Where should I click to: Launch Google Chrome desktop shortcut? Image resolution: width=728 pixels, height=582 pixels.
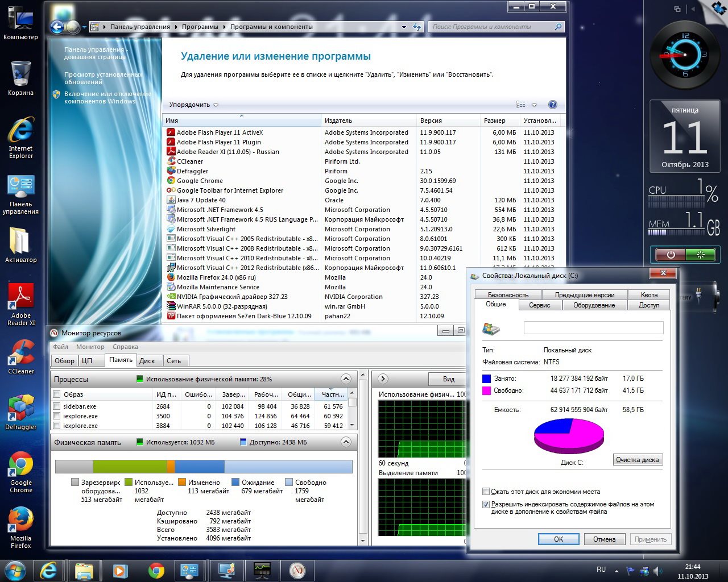(x=20, y=472)
